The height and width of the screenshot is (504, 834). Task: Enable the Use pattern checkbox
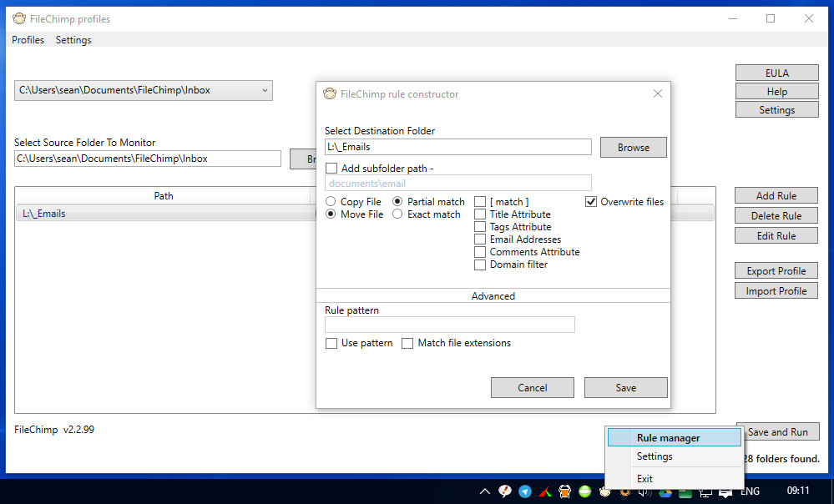coord(331,343)
